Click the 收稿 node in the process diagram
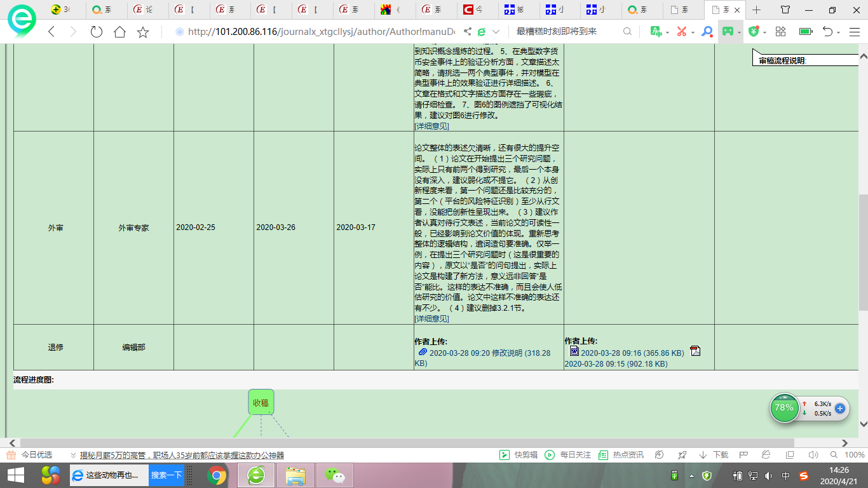This screenshot has height=488, width=868. [x=261, y=402]
